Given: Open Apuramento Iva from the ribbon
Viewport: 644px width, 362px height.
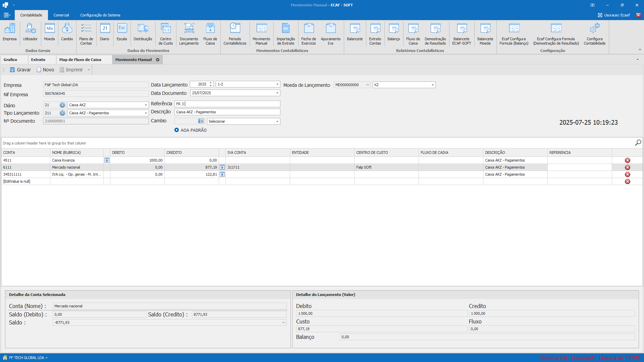Looking at the screenshot, I should [x=330, y=34].
